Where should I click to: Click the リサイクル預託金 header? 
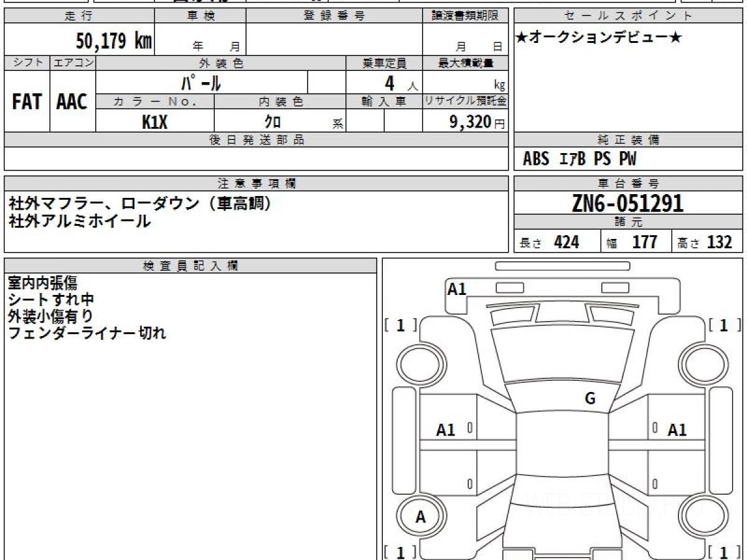pyautogui.click(x=466, y=101)
